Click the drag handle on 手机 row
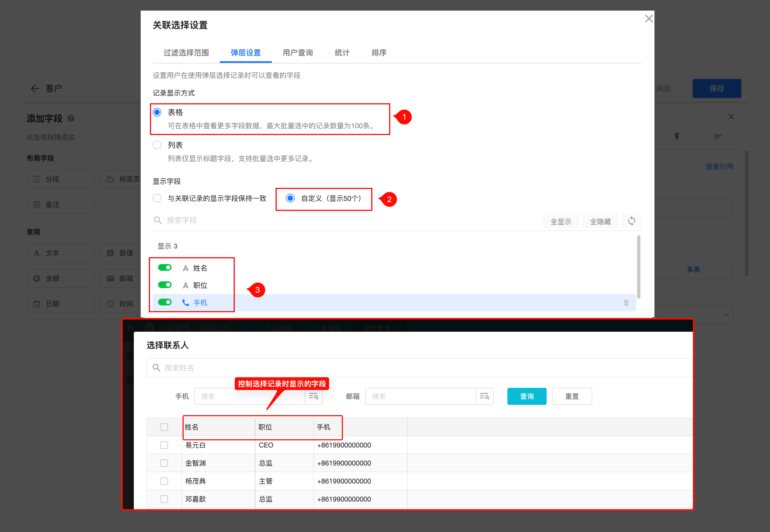770x532 pixels. pos(626,303)
